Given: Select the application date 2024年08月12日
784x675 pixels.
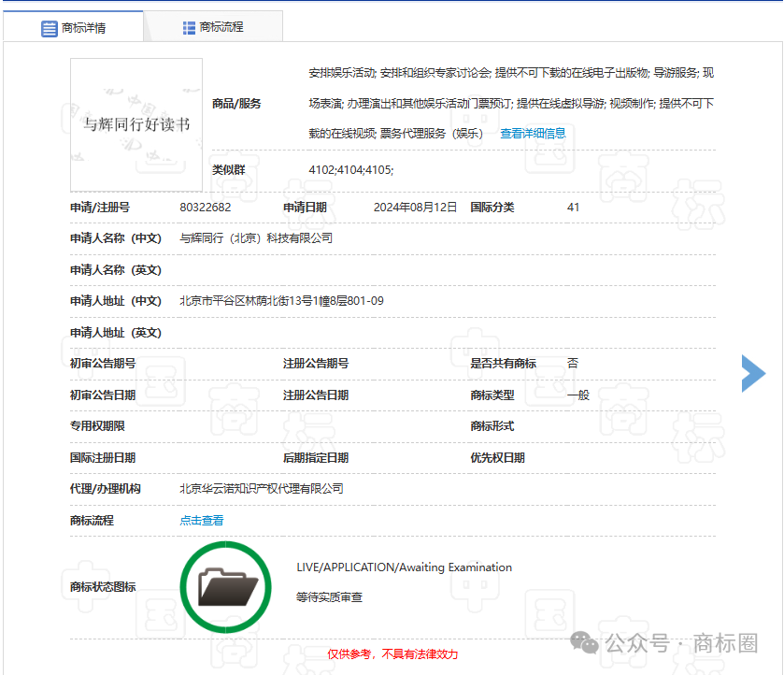Looking at the screenshot, I should (415, 208).
